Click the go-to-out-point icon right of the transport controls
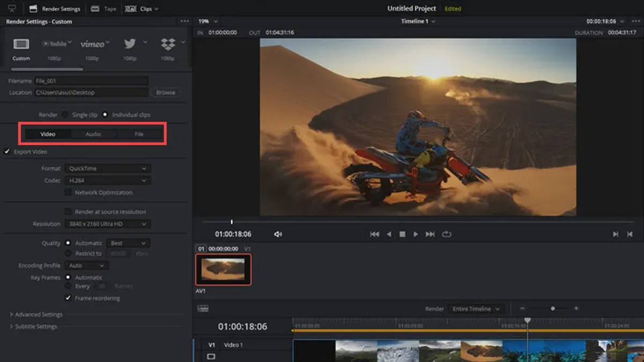This screenshot has width=644, height=362. tap(616, 234)
